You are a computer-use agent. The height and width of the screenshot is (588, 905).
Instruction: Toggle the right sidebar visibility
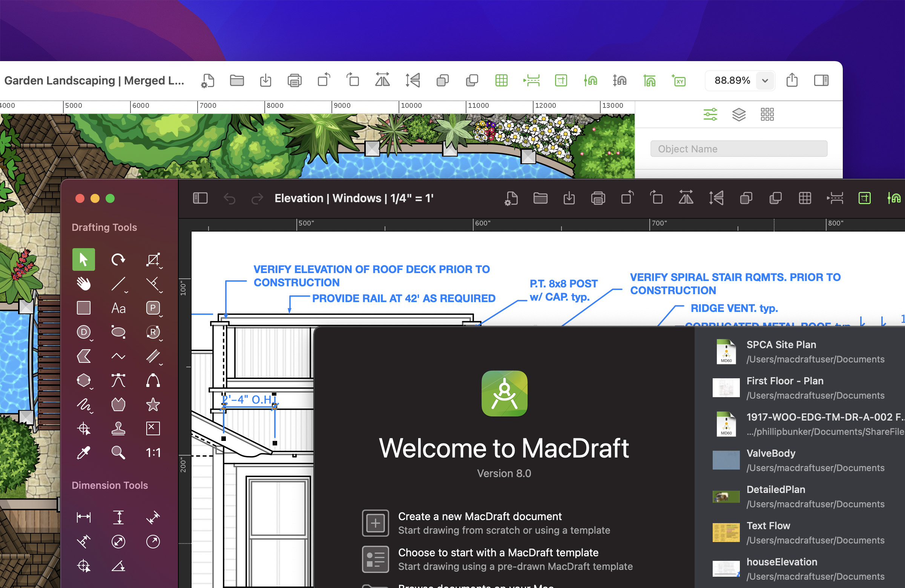(822, 81)
